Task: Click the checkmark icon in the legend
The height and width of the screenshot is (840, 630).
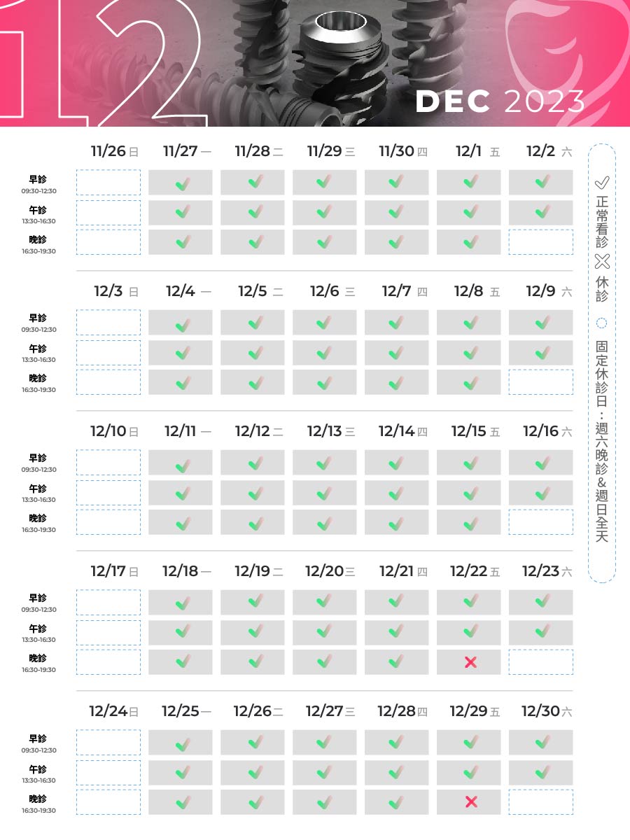Action: tap(602, 183)
